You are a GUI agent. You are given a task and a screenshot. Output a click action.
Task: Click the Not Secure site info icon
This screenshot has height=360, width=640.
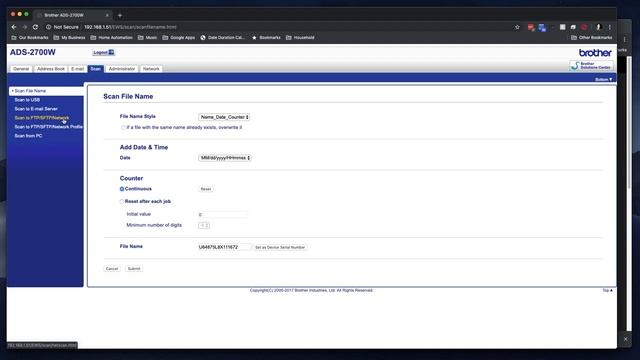pos(48,27)
